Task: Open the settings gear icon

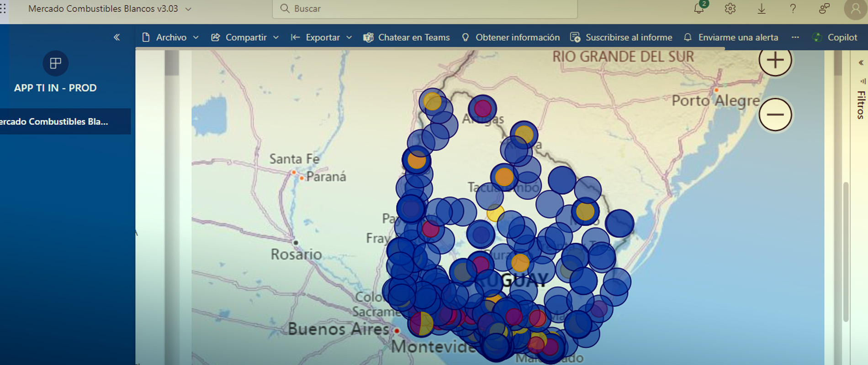Action: (730, 9)
